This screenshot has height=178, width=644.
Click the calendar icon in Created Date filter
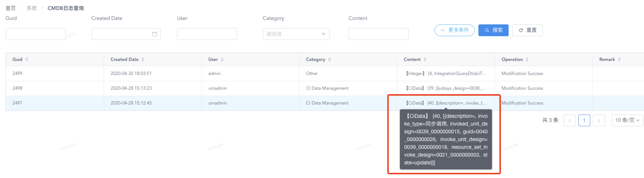[x=155, y=34]
